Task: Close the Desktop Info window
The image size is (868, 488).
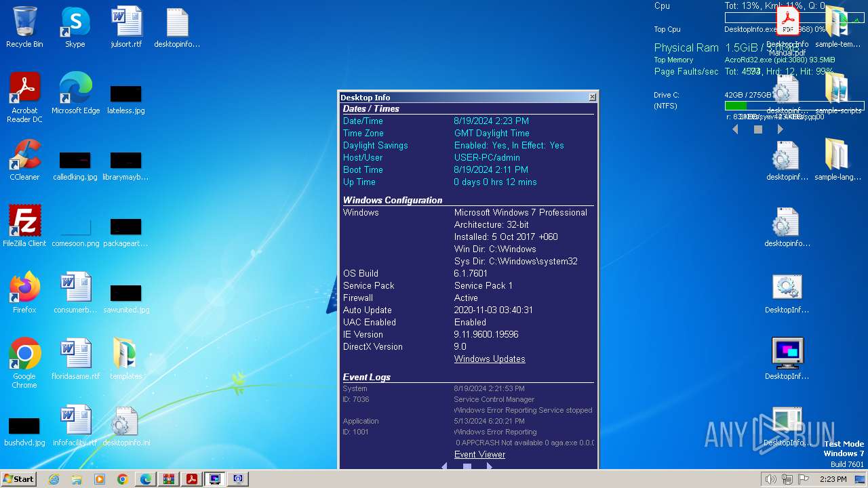Action: [x=592, y=97]
